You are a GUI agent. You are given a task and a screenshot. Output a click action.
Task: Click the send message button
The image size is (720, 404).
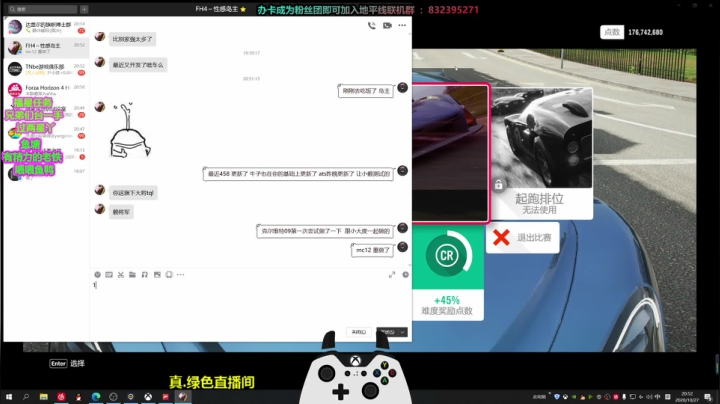pos(387,332)
